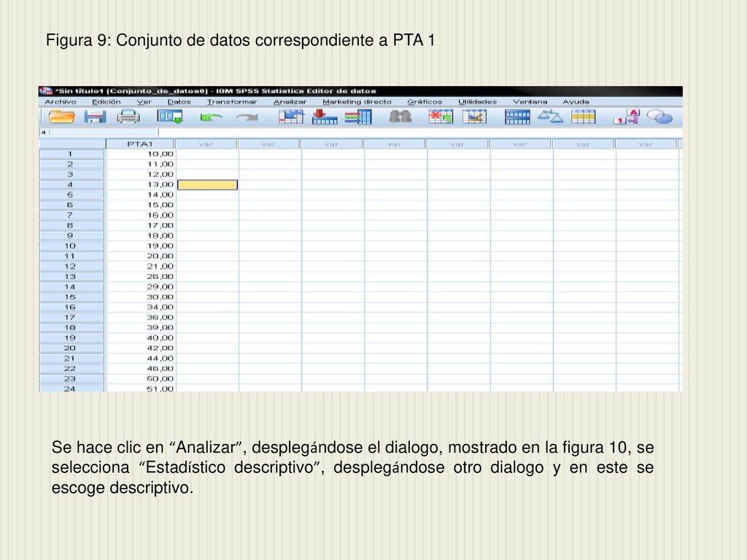Open the Edición menu
The image size is (747, 560).
pyautogui.click(x=107, y=102)
